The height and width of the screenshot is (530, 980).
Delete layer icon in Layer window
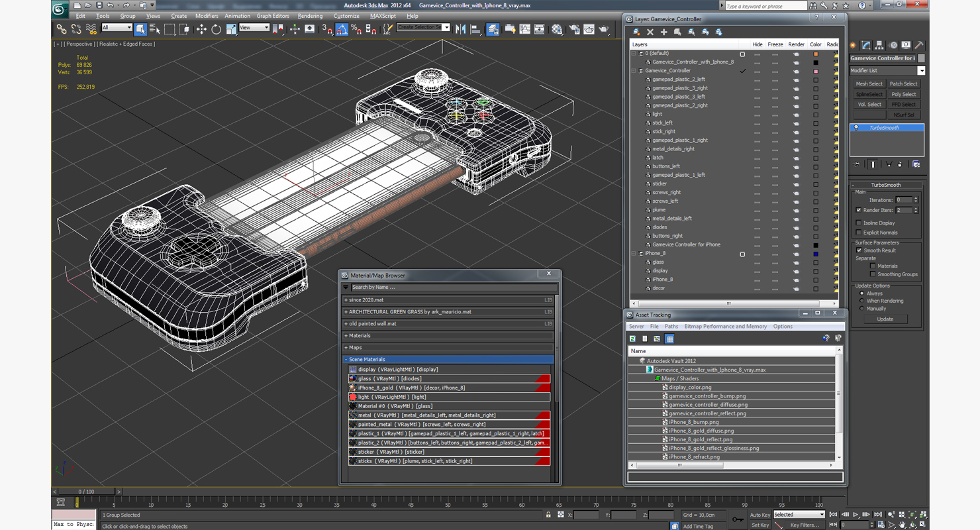tap(650, 32)
